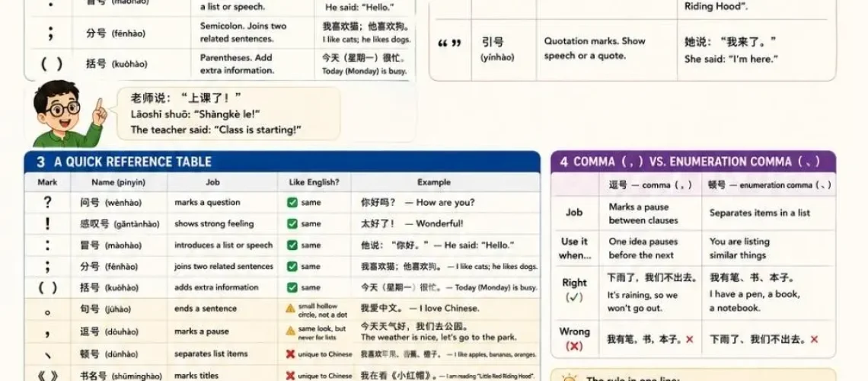Click the 'Name (pinyin)' column header
The image size is (868, 381).
[x=119, y=182]
